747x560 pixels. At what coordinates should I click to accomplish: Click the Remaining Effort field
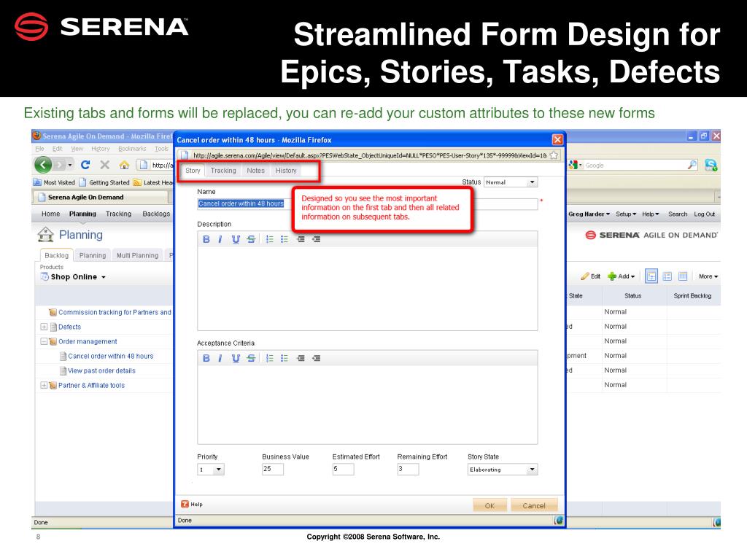tap(408, 469)
